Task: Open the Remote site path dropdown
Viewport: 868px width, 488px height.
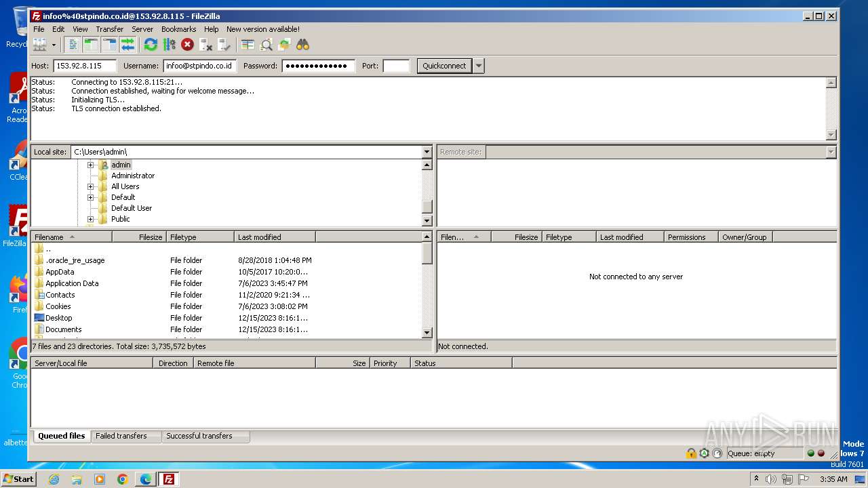Action: 831,152
